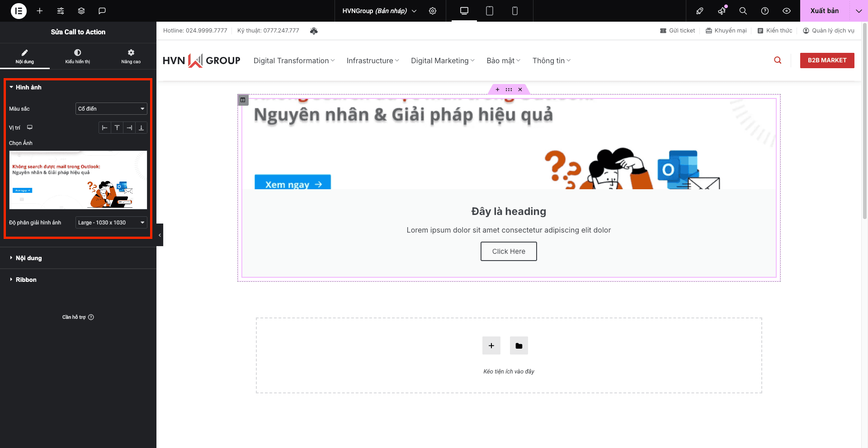Set image position to bottom alignment

coord(141,127)
